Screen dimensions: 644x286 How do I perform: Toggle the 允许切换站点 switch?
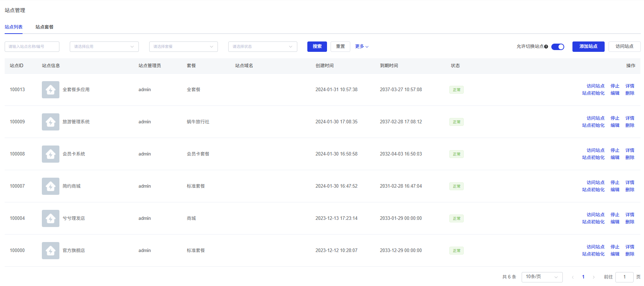[x=557, y=47]
